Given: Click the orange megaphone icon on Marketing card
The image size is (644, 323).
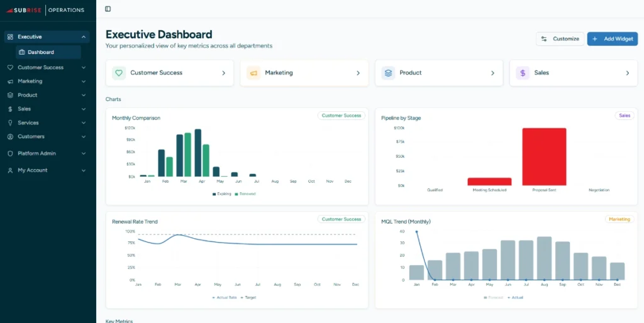Looking at the screenshot, I should point(253,73).
